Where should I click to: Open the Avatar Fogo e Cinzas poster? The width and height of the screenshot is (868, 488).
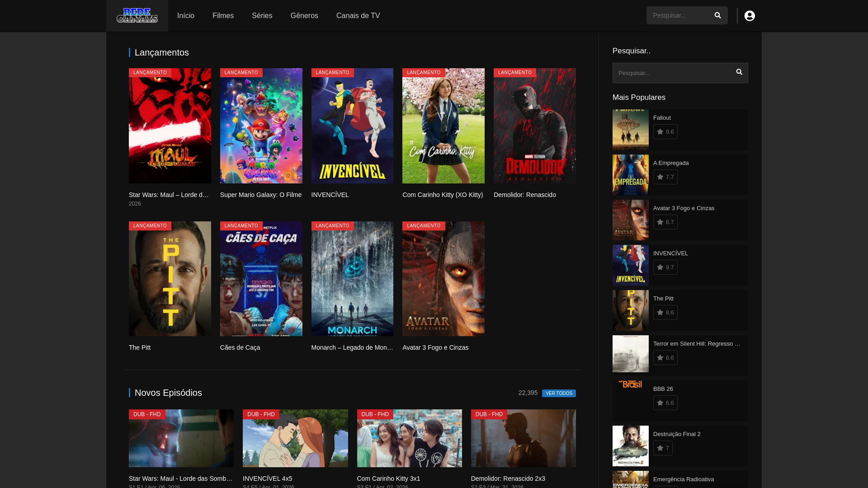click(443, 279)
